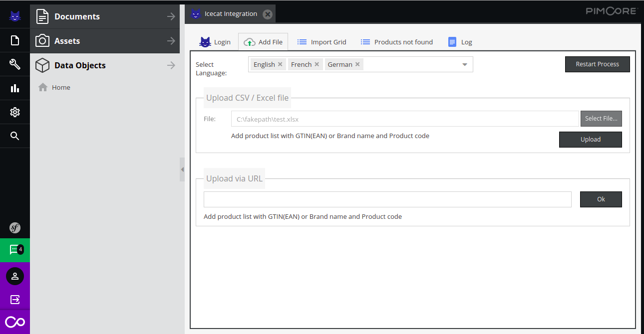Open the user profile avatar icon
644x334 pixels.
pyautogui.click(x=15, y=276)
